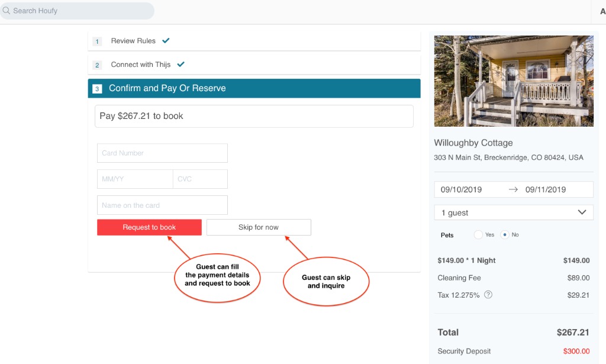Screen dimensions: 606x364
Task: Select the Review Rules step header
Action: click(x=133, y=41)
